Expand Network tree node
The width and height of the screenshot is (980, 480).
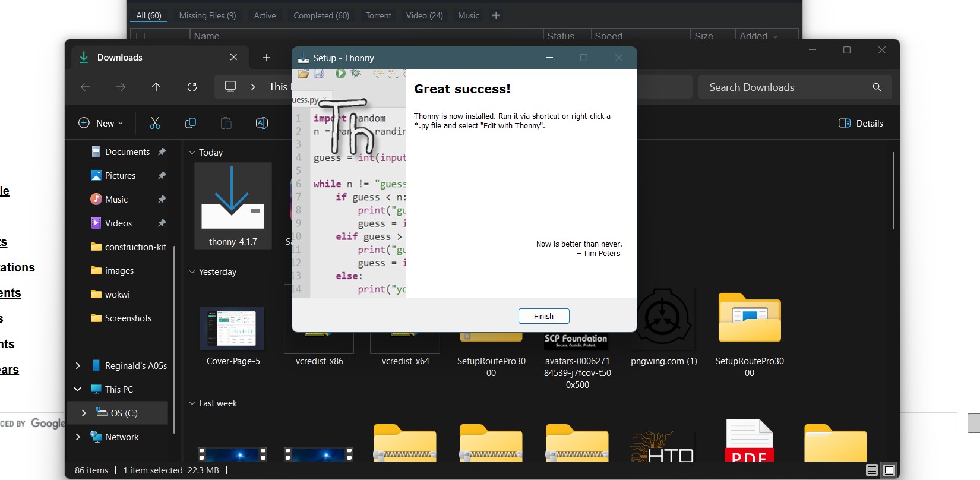[x=77, y=437]
